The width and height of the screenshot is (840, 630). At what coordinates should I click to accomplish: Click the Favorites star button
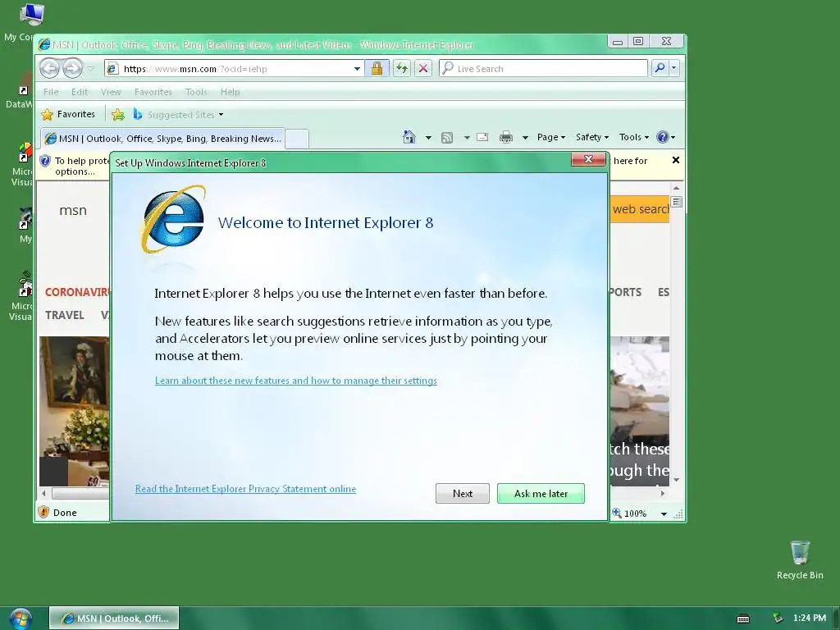pos(68,114)
